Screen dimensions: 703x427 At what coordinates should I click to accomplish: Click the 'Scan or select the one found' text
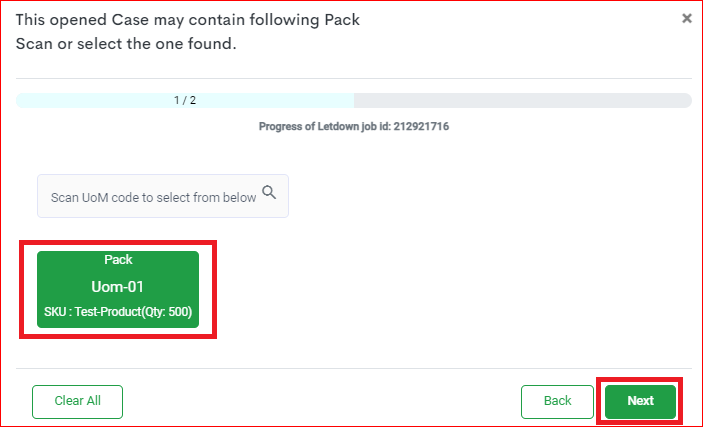(x=126, y=44)
